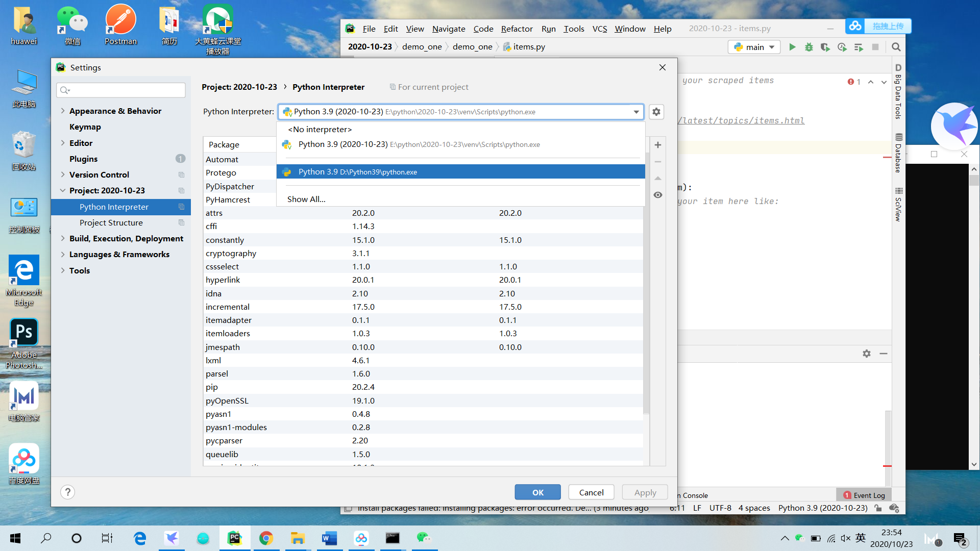980x551 pixels.
Task: Choose the No interpreter option
Action: click(x=320, y=130)
